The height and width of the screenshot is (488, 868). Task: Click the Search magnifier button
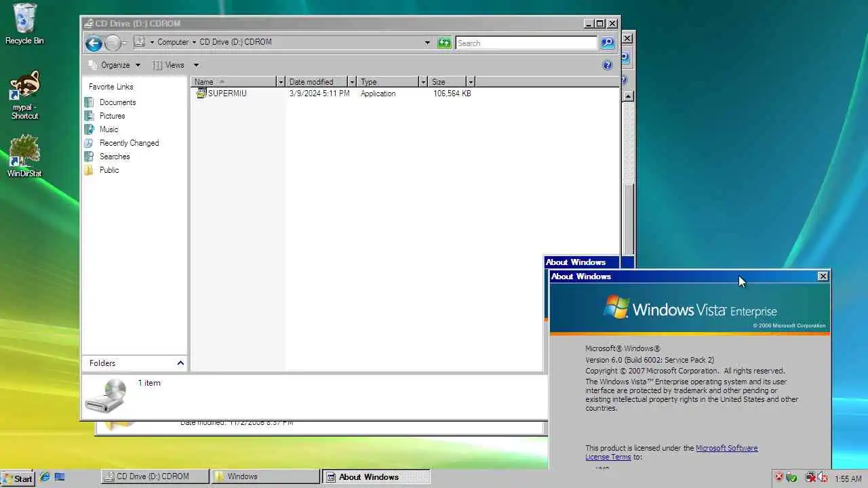607,43
